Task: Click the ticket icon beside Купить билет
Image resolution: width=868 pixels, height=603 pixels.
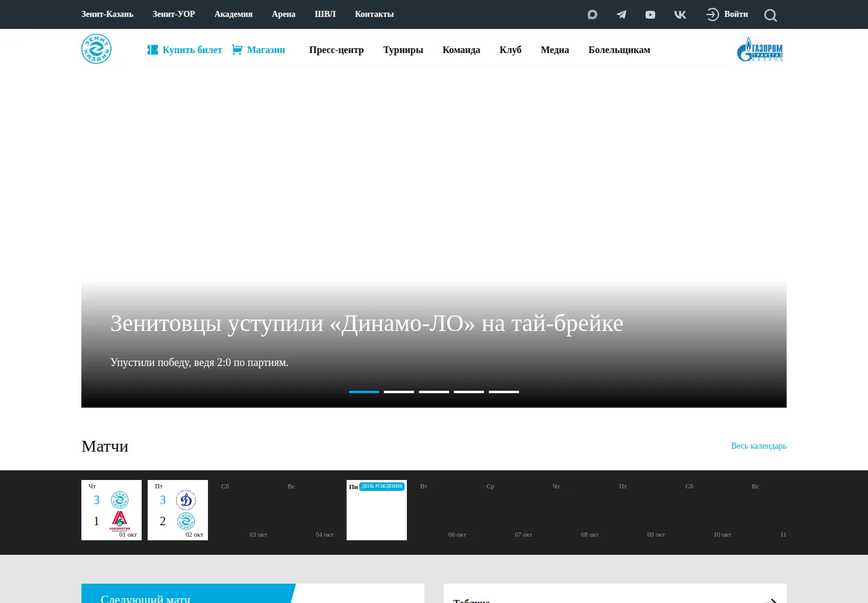Action: pyautogui.click(x=153, y=49)
